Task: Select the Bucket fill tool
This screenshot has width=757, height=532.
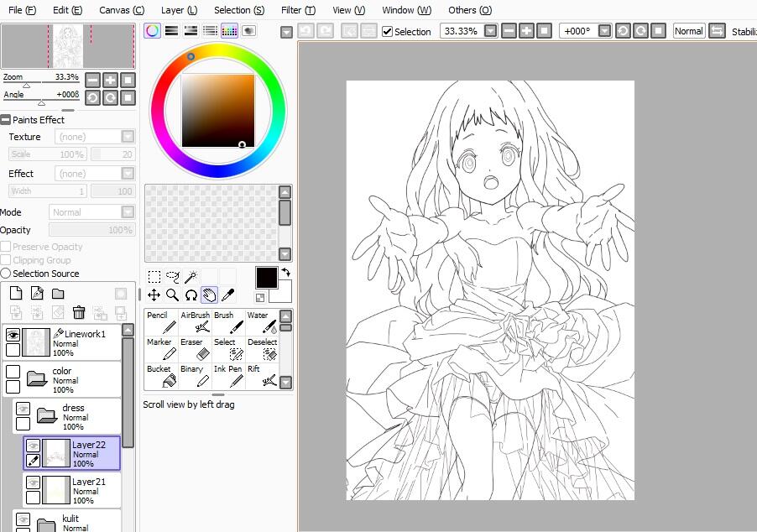Action: [161, 376]
